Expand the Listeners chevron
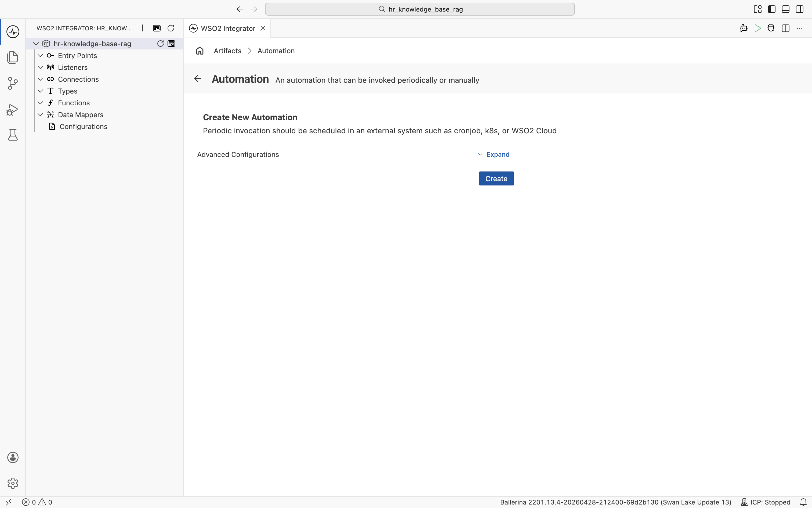The image size is (812, 508). tap(40, 67)
